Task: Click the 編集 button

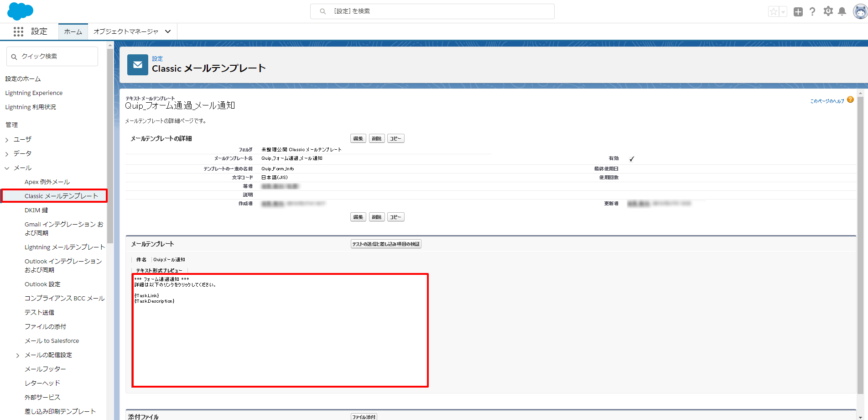Action: point(358,138)
